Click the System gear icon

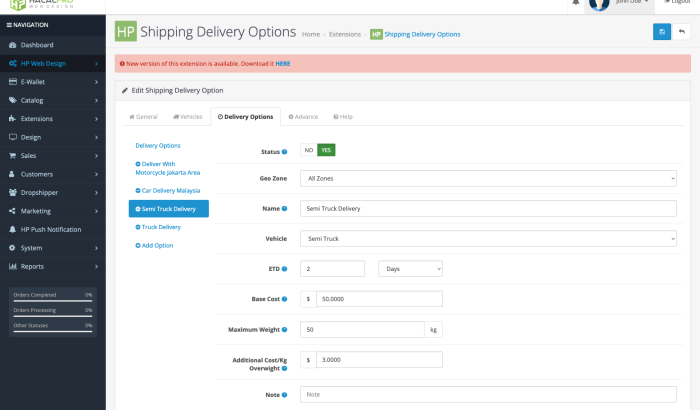12,247
